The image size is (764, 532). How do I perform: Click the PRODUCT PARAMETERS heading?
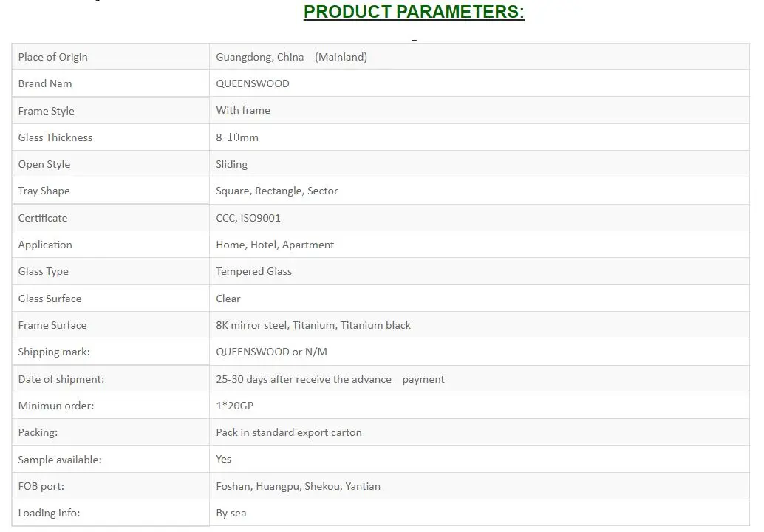(x=414, y=12)
